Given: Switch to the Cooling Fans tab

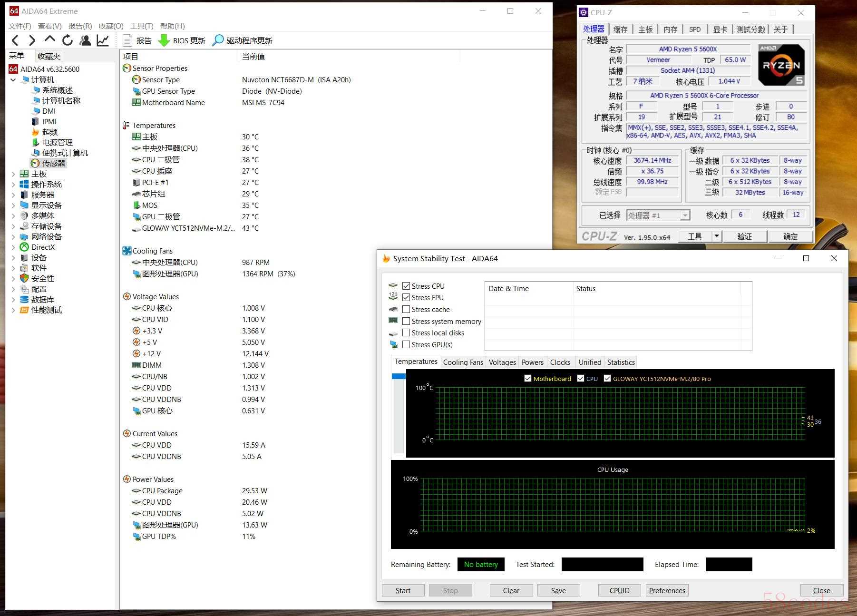Looking at the screenshot, I should coord(463,362).
